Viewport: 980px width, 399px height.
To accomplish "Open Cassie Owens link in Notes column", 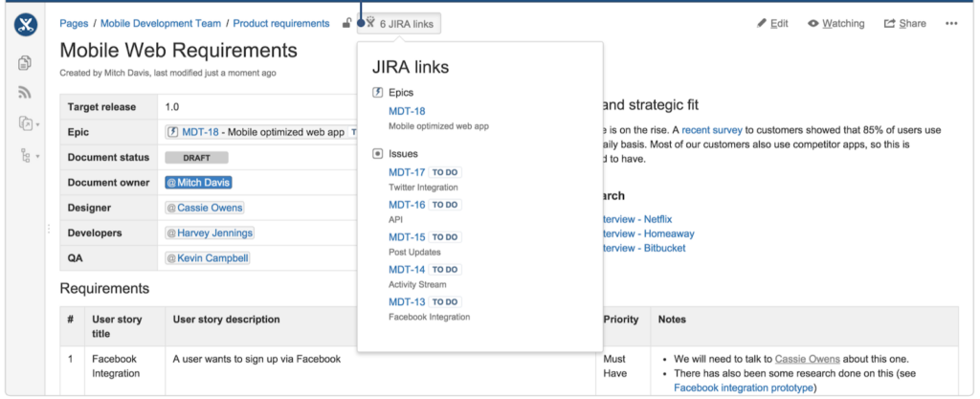I will [808, 359].
